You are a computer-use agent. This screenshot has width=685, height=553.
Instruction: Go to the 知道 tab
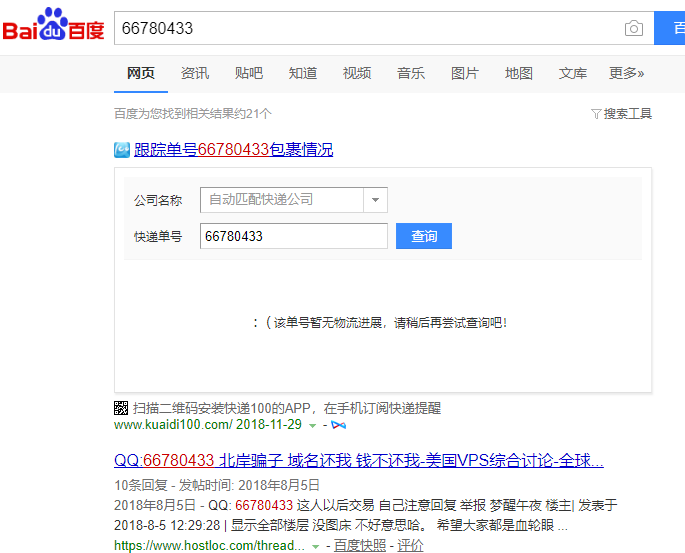(x=303, y=73)
